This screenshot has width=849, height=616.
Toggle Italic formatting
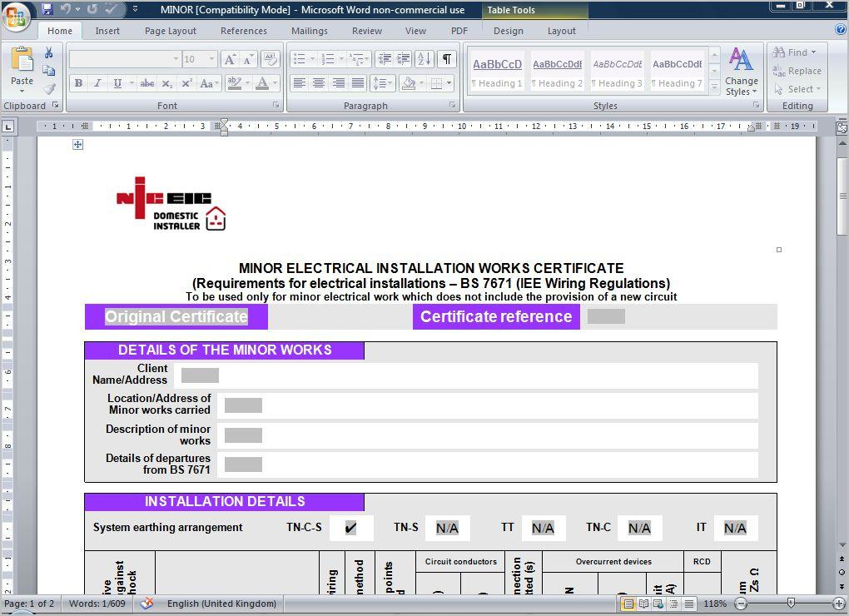(x=97, y=83)
